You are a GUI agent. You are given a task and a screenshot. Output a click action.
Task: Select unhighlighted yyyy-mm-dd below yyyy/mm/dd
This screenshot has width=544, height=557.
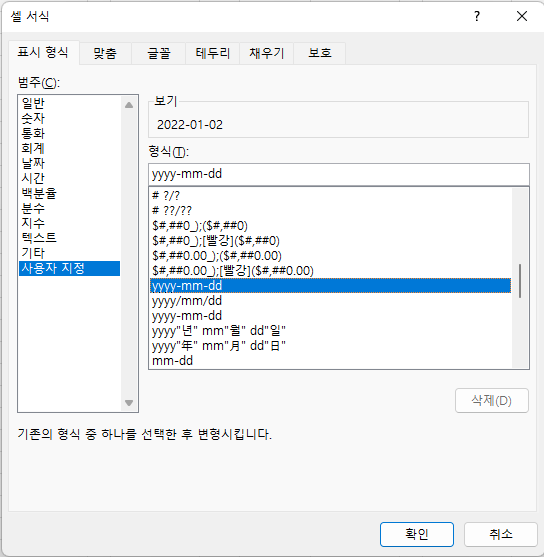[330, 316]
